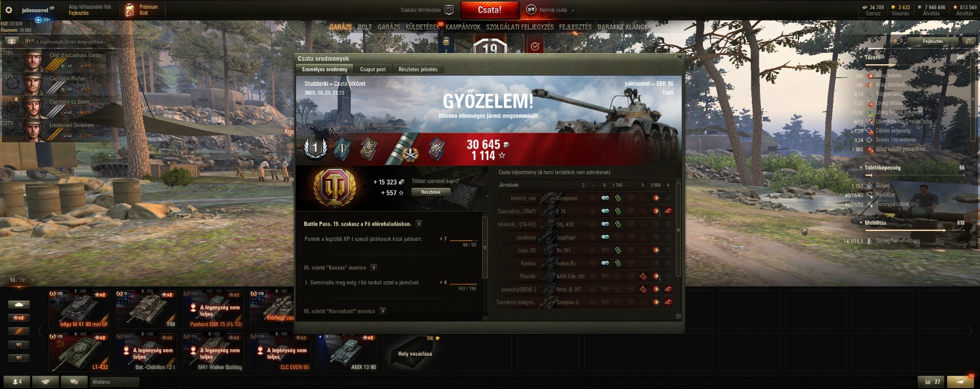The height and width of the screenshot is (389, 980).
Task: Open the chat channels icon
Action: pos(74,382)
